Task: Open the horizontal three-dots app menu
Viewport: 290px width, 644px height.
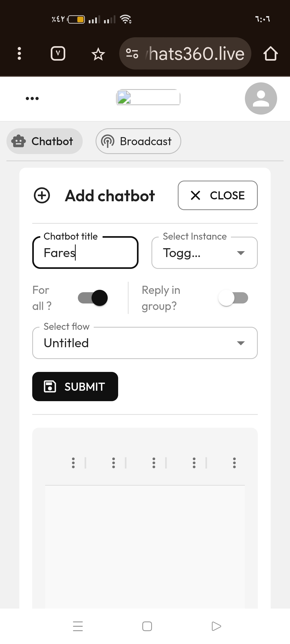Action: 32,98
